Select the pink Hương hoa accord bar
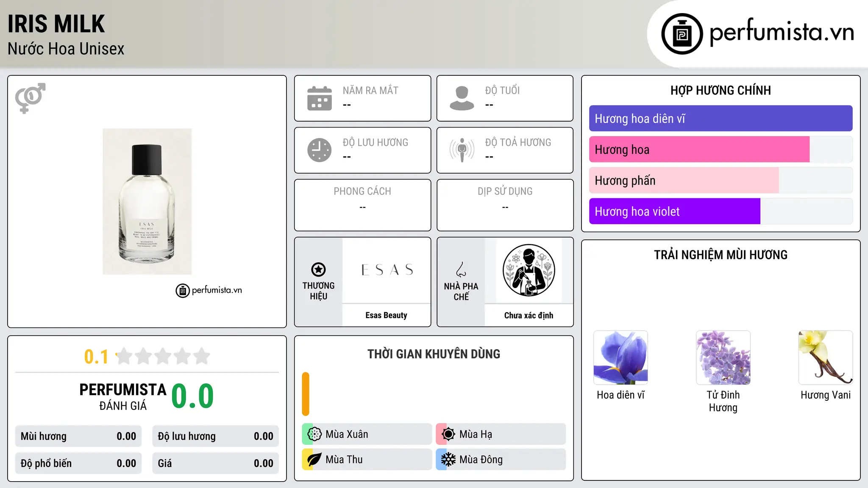The height and width of the screenshot is (488, 868). pyautogui.click(x=721, y=149)
